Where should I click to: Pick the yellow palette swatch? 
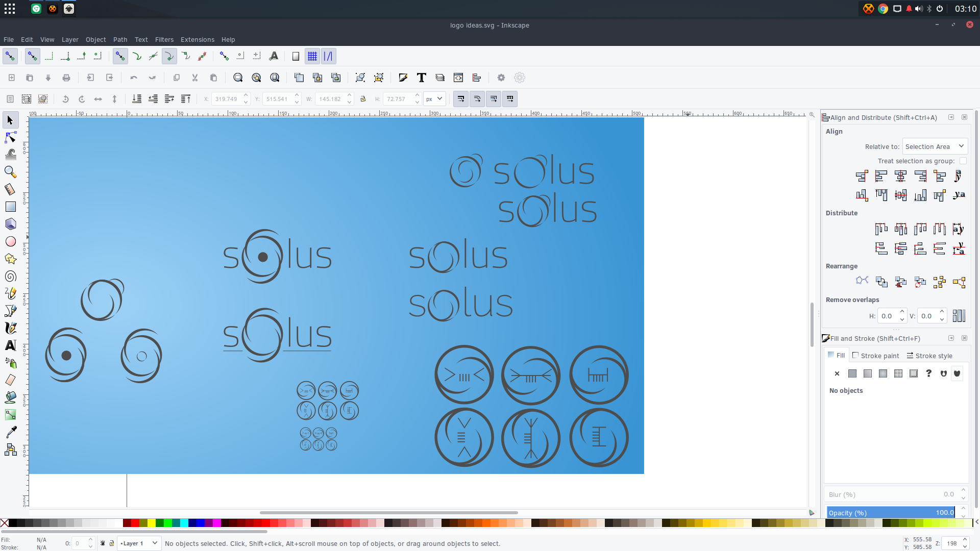pyautogui.click(x=152, y=522)
